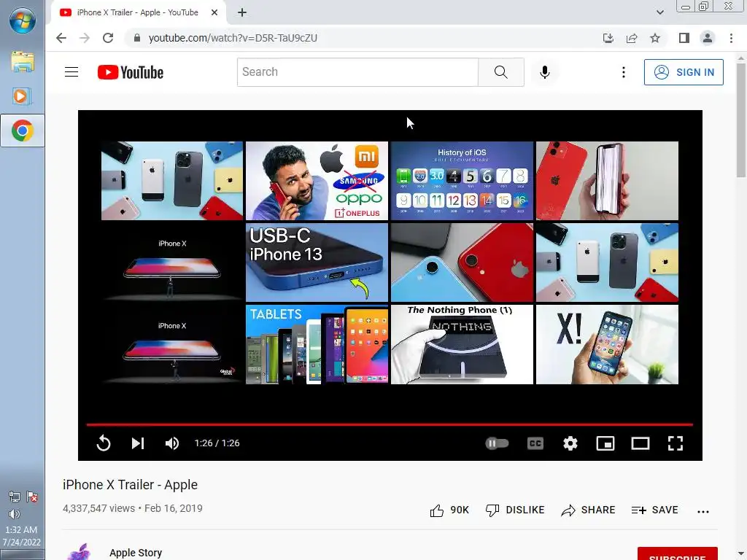Go back in the browser
The width and height of the screenshot is (747, 560).
(61, 38)
